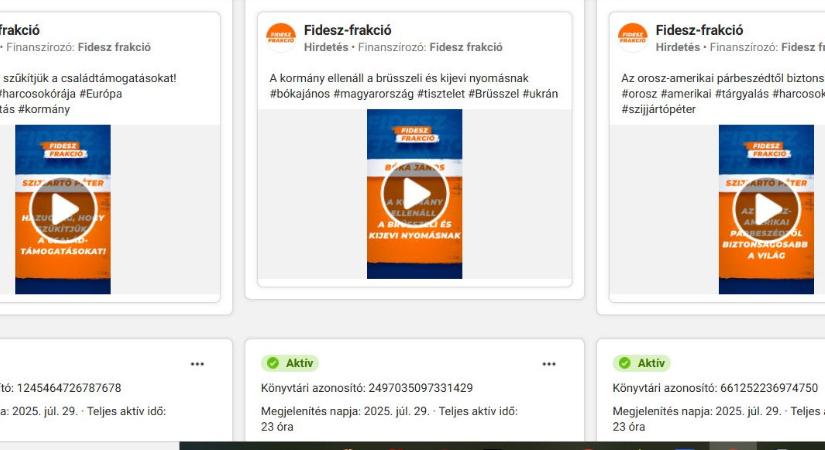
Task: Play the Bóka János video ad
Action: 415,194
